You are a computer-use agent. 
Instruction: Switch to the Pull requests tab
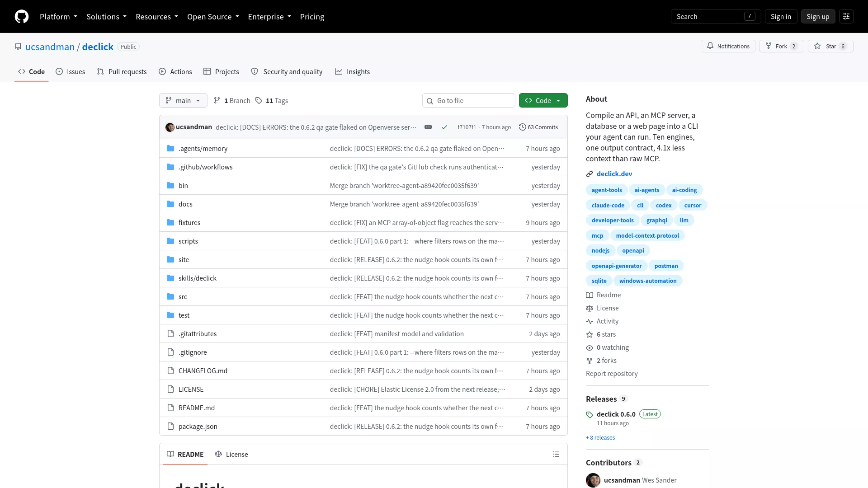pyautogui.click(x=122, y=72)
